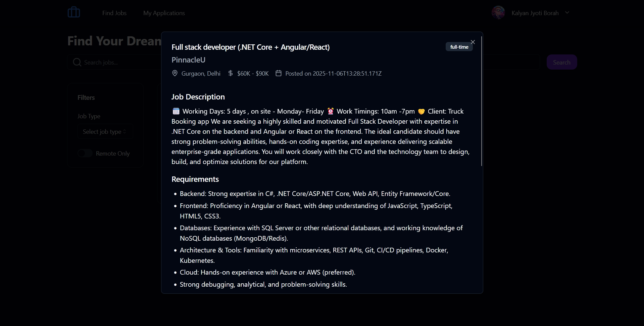The width and height of the screenshot is (644, 326).
Task: Open the Kalyan Jyoti Borah user menu
Action: (x=535, y=13)
